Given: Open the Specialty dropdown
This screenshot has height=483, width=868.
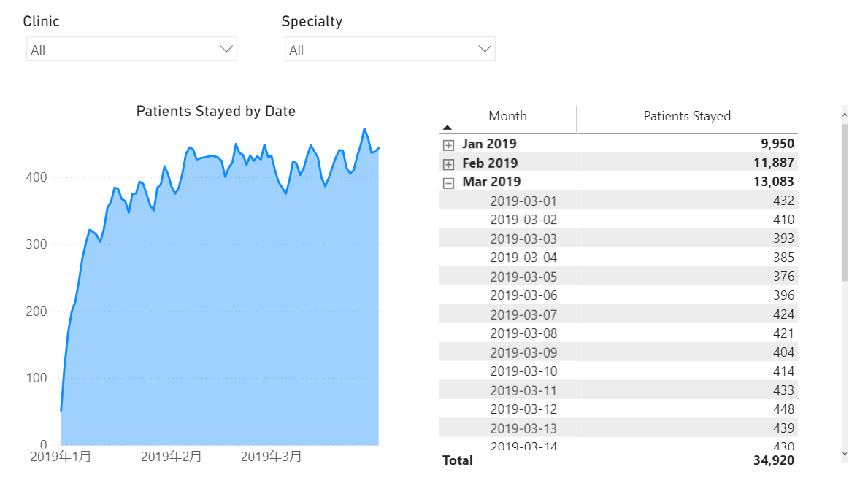Looking at the screenshot, I should coord(390,50).
